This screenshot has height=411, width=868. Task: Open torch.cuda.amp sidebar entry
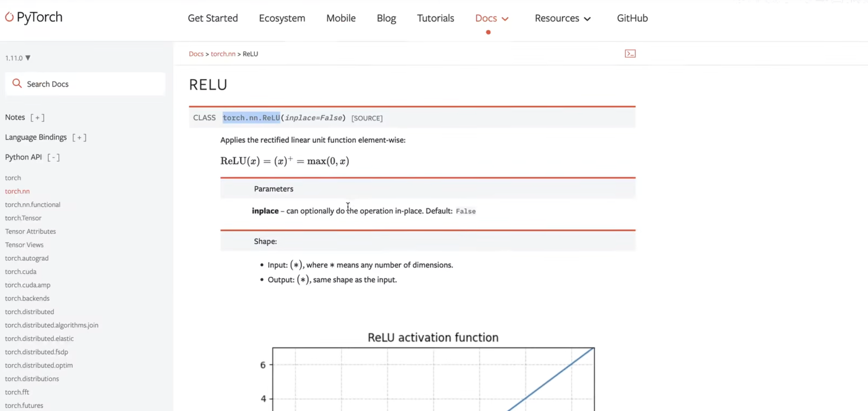(28, 285)
